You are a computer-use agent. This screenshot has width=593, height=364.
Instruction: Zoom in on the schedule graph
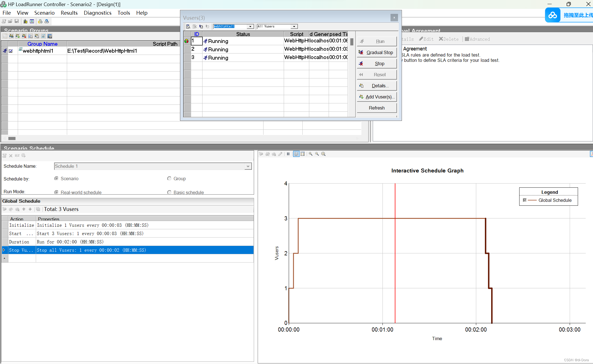click(311, 154)
